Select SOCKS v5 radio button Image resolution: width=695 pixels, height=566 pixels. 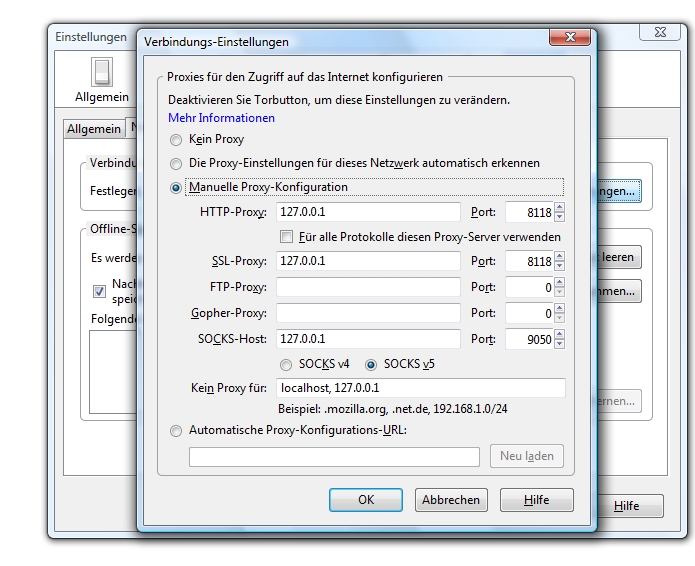click(371, 365)
